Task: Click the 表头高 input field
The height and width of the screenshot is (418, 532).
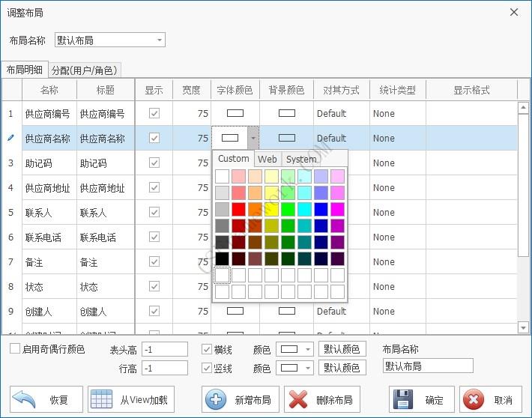Action: (165, 350)
